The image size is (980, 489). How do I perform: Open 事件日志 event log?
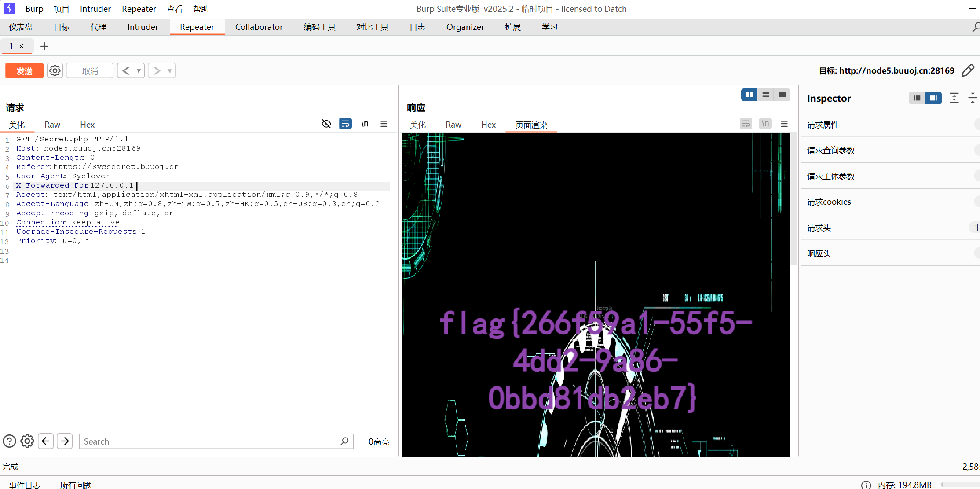(25, 485)
